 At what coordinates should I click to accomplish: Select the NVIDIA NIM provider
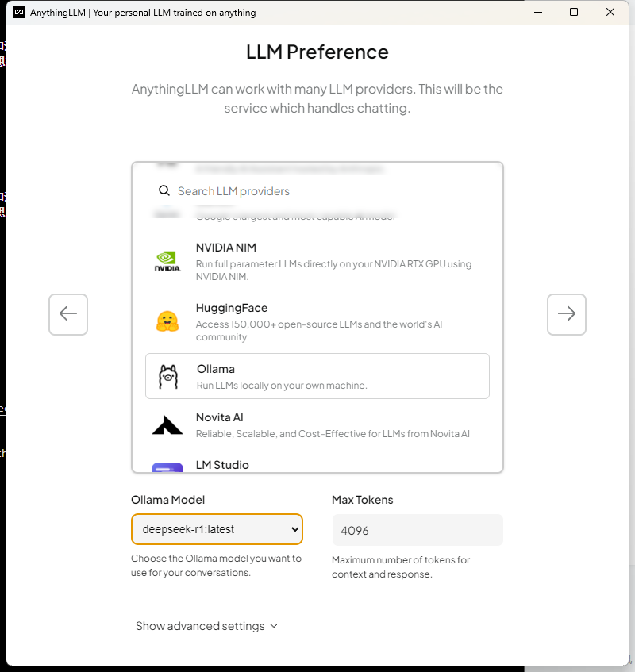point(317,262)
